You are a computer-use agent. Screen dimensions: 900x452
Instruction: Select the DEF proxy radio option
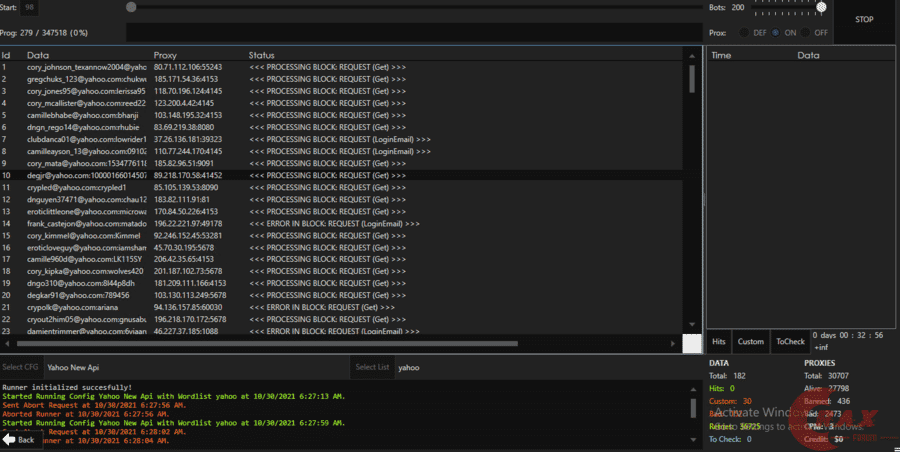click(x=744, y=33)
